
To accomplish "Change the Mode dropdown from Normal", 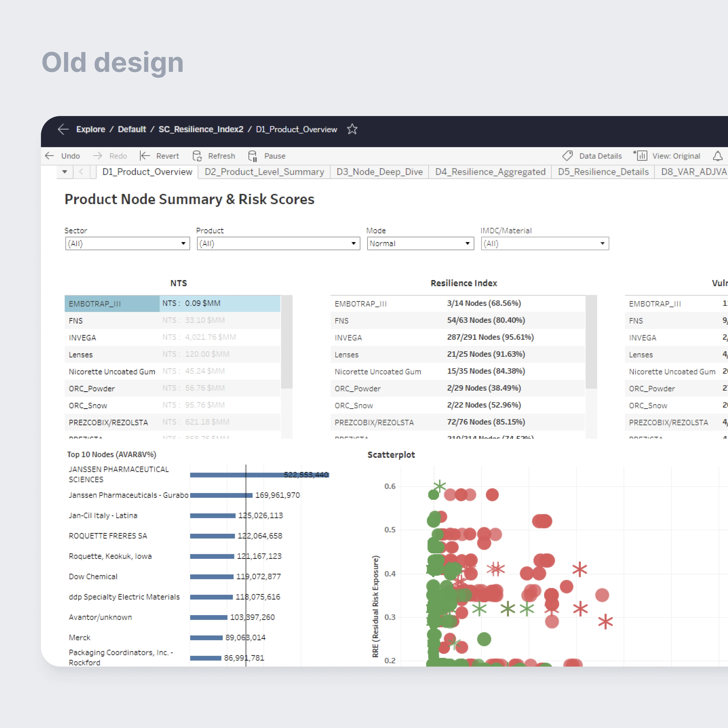I will pyautogui.click(x=467, y=243).
